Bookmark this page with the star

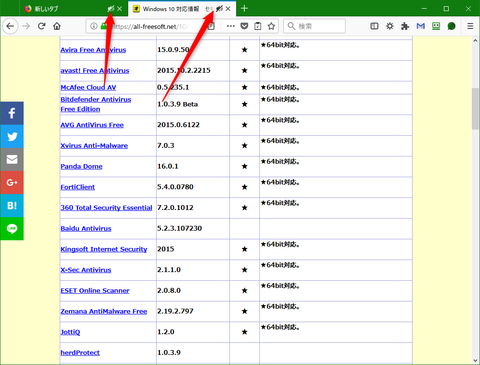271,26
